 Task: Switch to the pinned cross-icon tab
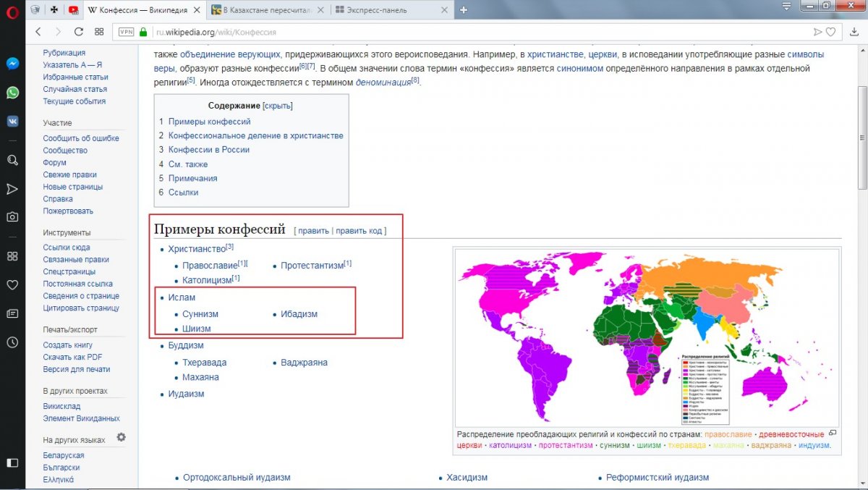click(x=55, y=10)
